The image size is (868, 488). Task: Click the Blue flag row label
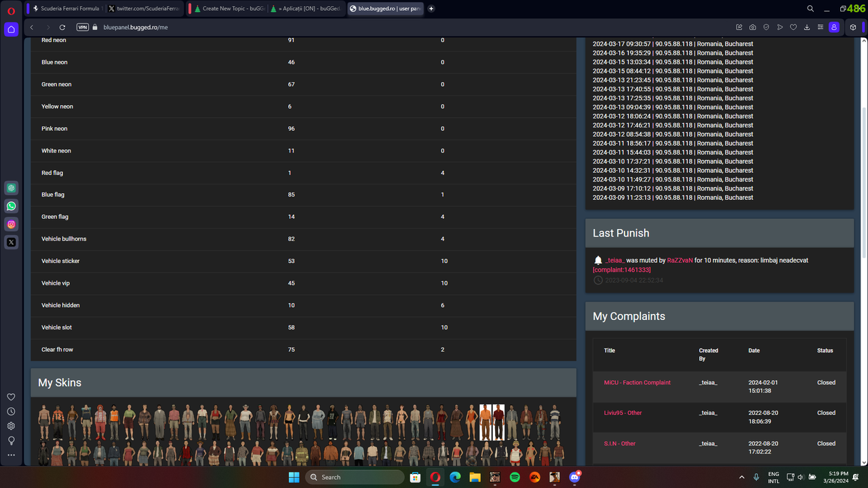[54, 195]
